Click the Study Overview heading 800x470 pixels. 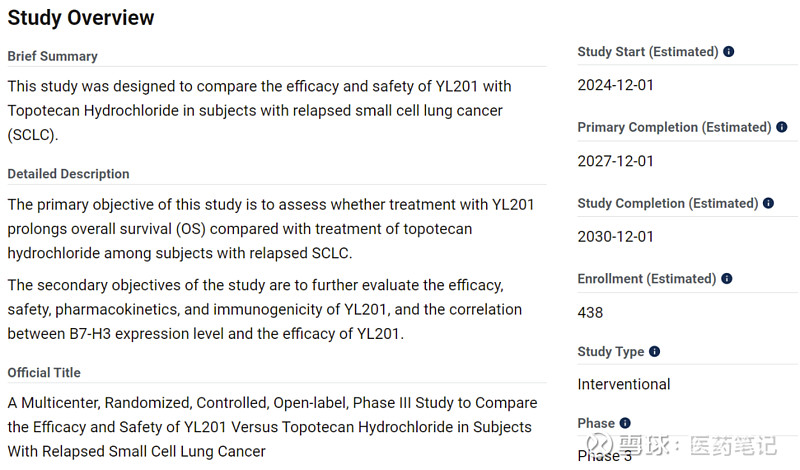point(81,18)
